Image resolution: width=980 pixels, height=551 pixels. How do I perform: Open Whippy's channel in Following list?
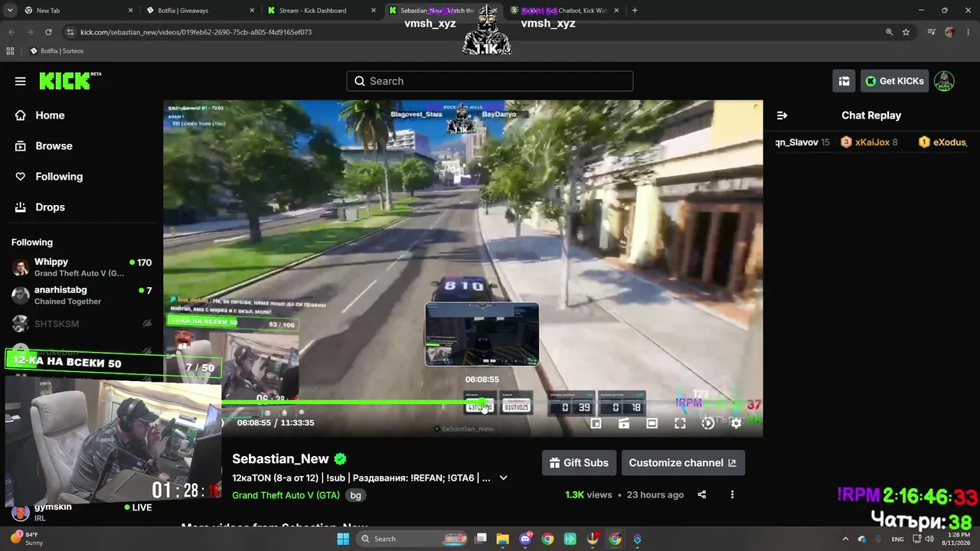tap(82, 267)
